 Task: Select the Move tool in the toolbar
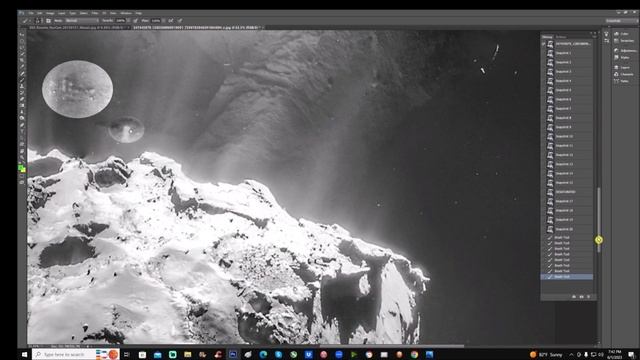[22, 34]
